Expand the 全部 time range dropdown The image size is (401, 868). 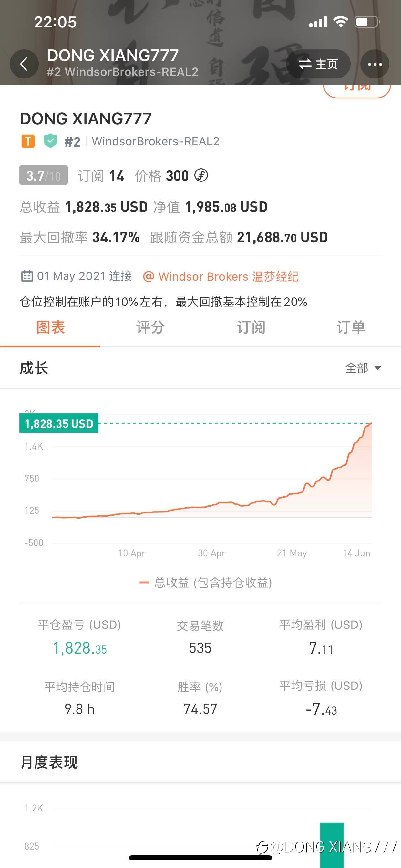click(363, 367)
